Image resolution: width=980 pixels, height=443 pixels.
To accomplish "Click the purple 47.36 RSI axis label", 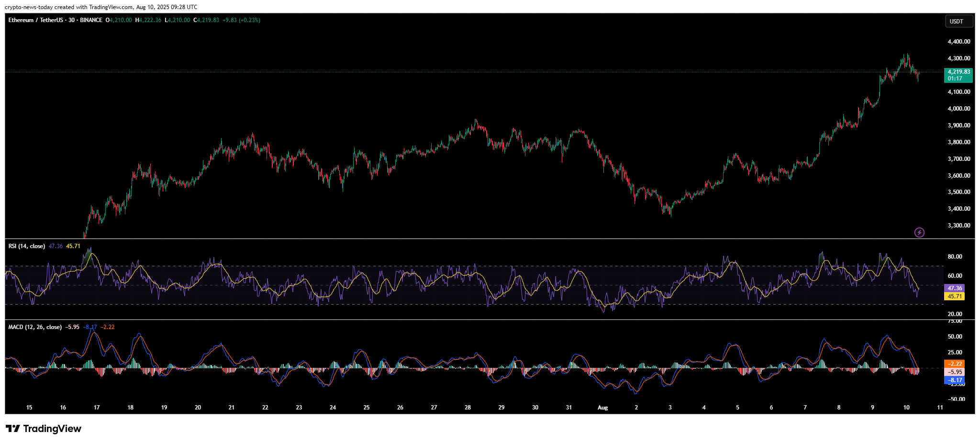I will click(x=954, y=288).
